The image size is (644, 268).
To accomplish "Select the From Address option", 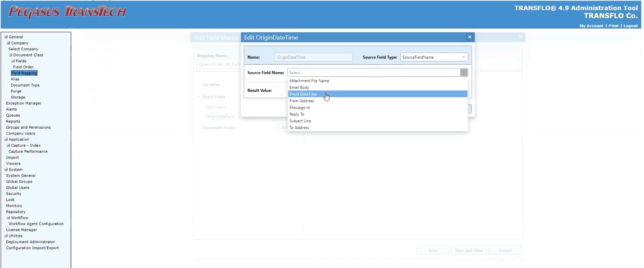I will pyautogui.click(x=301, y=101).
